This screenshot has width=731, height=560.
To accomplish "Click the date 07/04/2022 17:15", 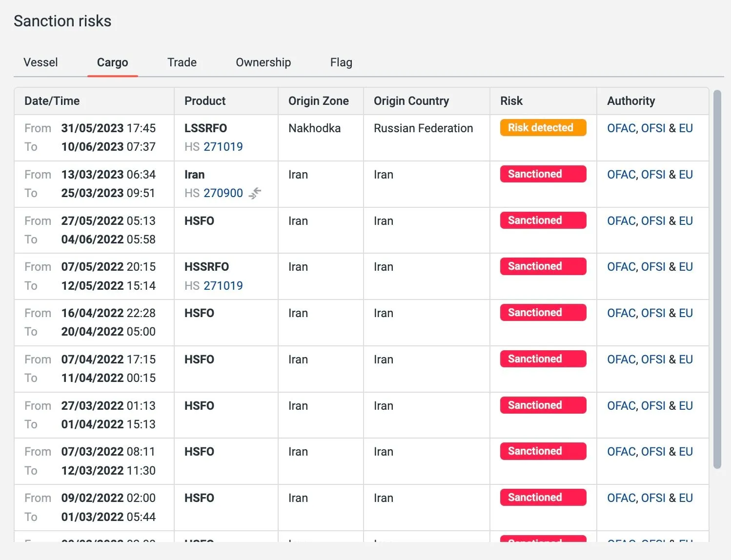I will point(108,360).
